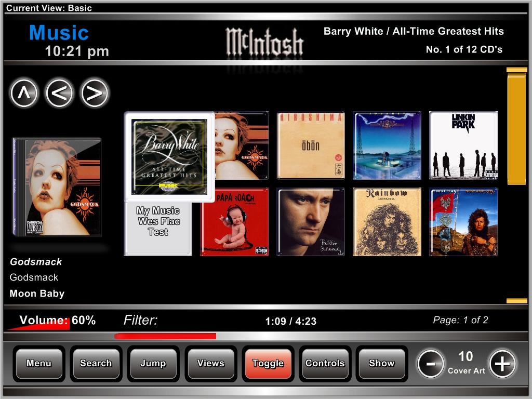The width and height of the screenshot is (532, 399).
Task: Increase cover art count with plus icon
Action: click(x=502, y=364)
